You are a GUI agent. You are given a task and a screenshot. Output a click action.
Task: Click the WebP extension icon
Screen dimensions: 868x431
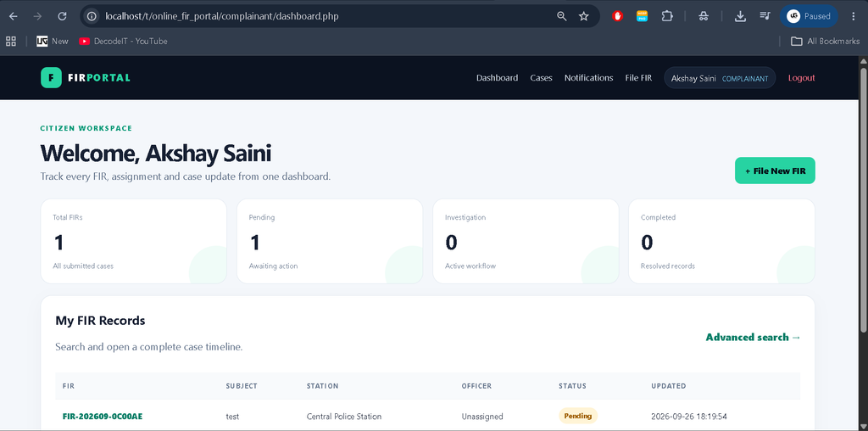point(643,16)
